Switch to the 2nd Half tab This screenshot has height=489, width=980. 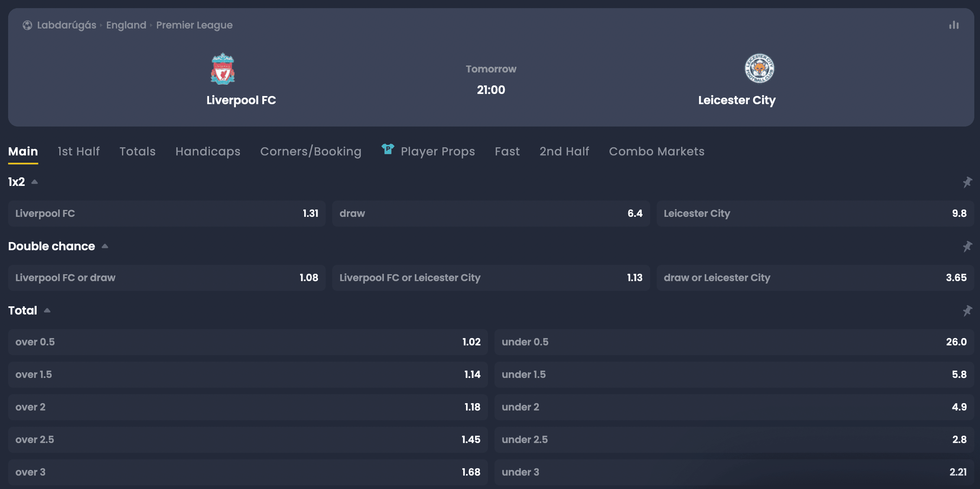(x=564, y=151)
